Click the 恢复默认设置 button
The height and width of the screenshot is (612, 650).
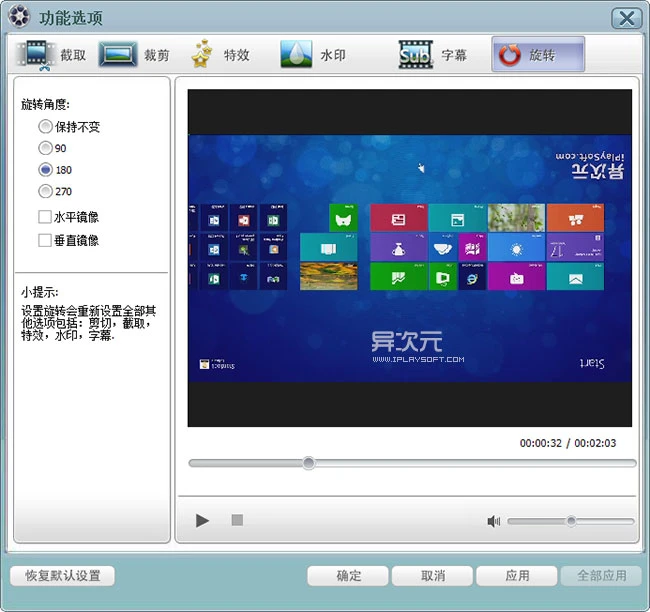(63, 576)
